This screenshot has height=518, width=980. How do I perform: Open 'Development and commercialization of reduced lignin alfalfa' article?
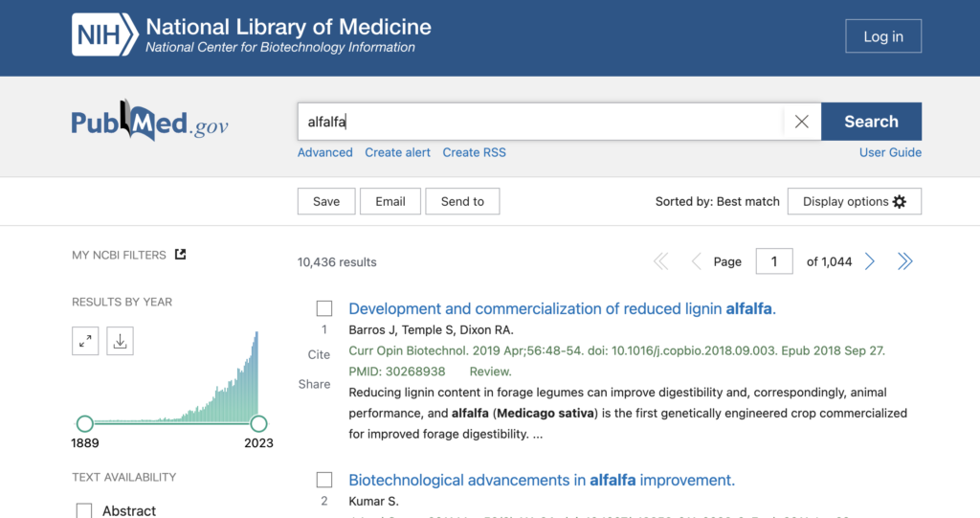562,308
